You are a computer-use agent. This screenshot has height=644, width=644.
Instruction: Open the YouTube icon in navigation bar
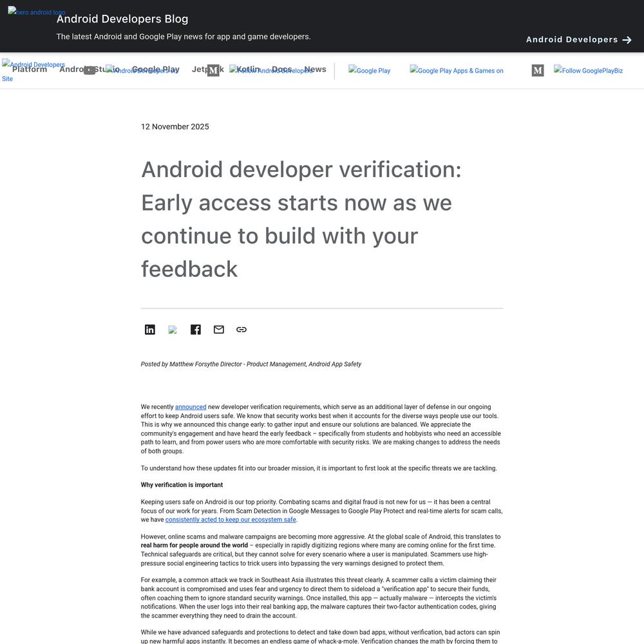point(90,70)
